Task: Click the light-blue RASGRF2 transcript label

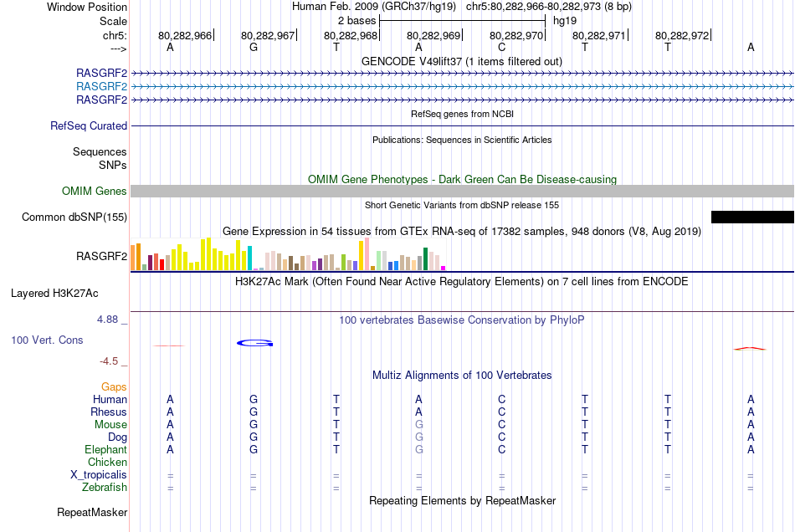Action: [101, 87]
